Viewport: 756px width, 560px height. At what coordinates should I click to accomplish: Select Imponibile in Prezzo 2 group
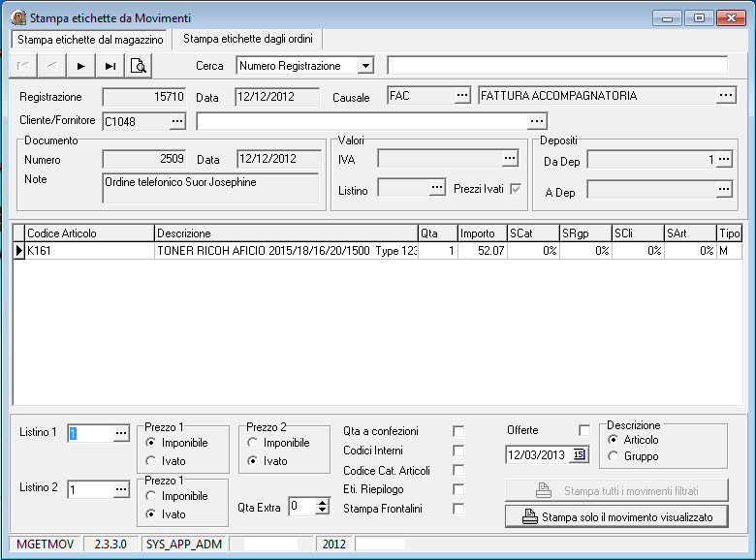(x=252, y=443)
